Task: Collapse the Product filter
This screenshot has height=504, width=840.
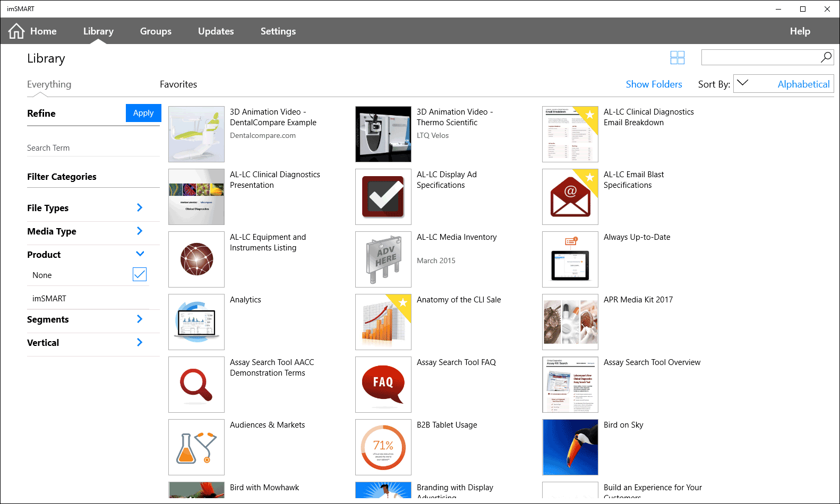Action: pos(140,254)
